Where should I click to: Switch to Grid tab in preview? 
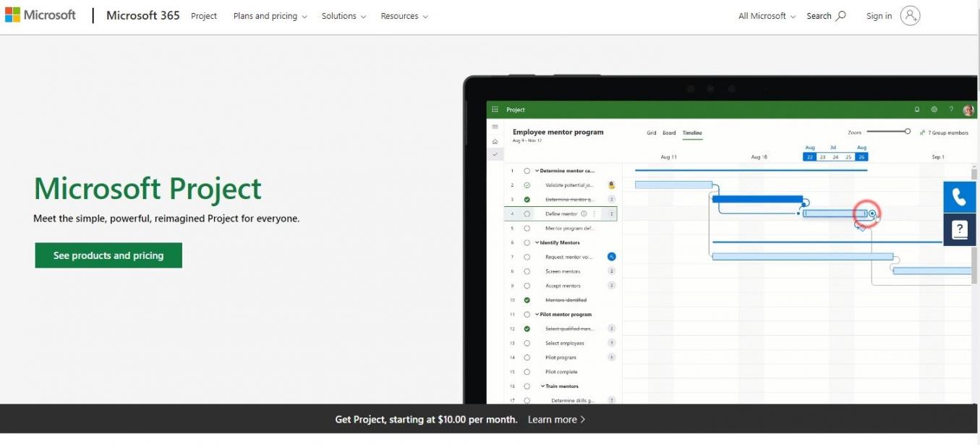click(x=652, y=133)
